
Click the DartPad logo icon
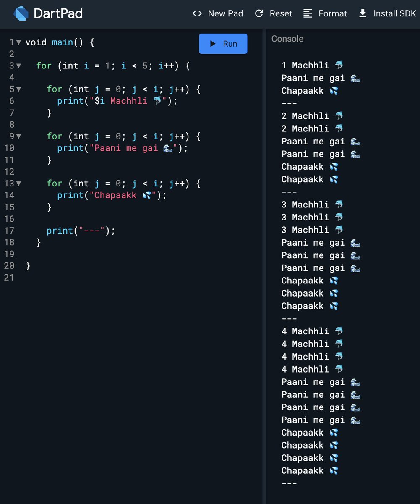pyautogui.click(x=21, y=13)
